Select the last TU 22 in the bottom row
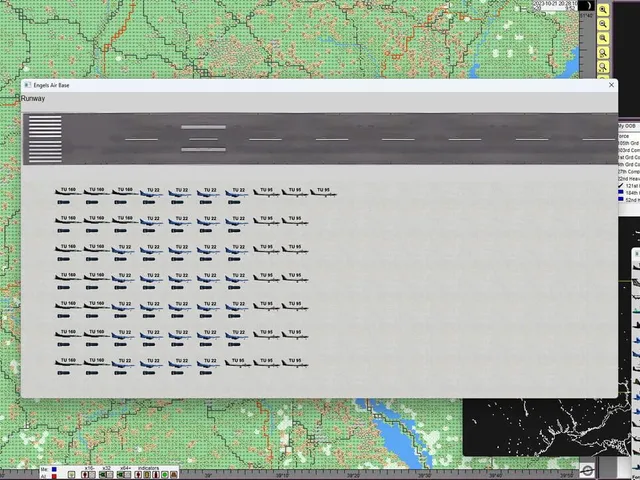This screenshot has width=640, height=480. click(209, 363)
